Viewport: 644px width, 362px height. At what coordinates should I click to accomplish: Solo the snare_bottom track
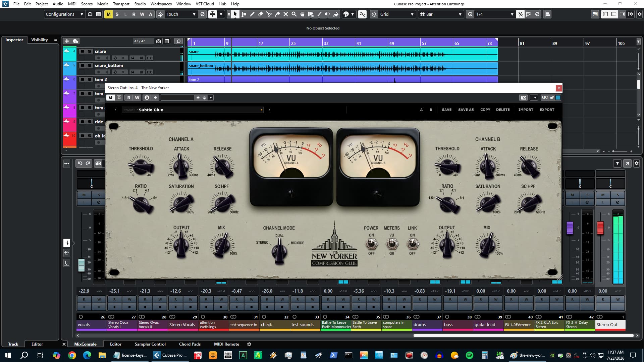pos(89,65)
